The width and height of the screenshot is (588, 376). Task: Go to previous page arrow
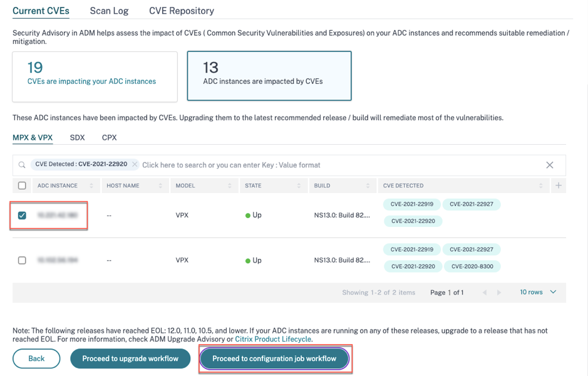(x=485, y=292)
